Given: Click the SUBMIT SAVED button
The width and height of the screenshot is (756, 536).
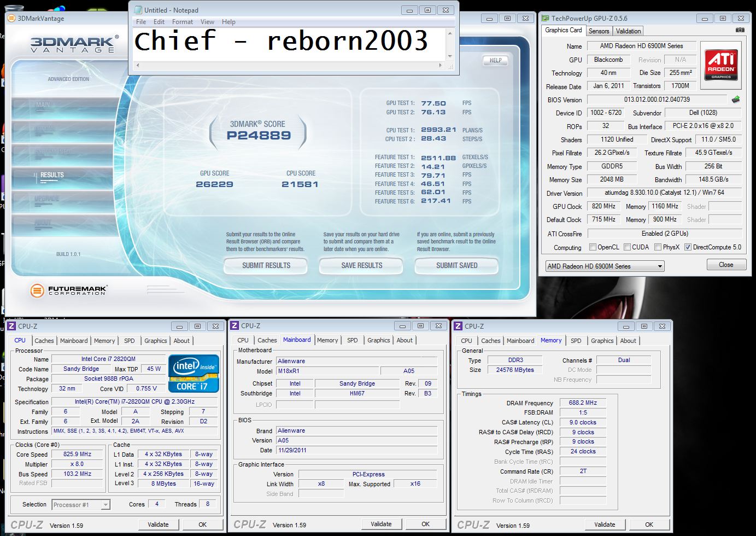Looking at the screenshot, I should [457, 266].
